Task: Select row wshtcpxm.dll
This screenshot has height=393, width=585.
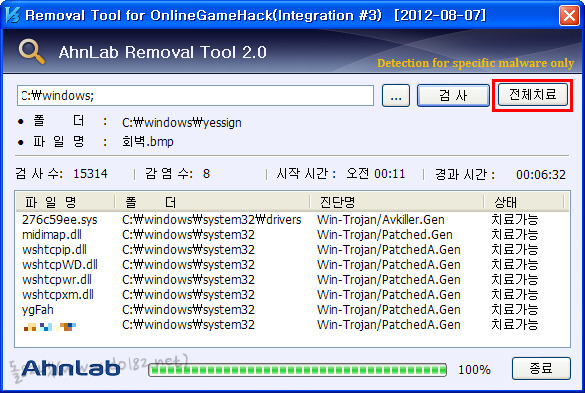Action: pyautogui.click(x=292, y=294)
